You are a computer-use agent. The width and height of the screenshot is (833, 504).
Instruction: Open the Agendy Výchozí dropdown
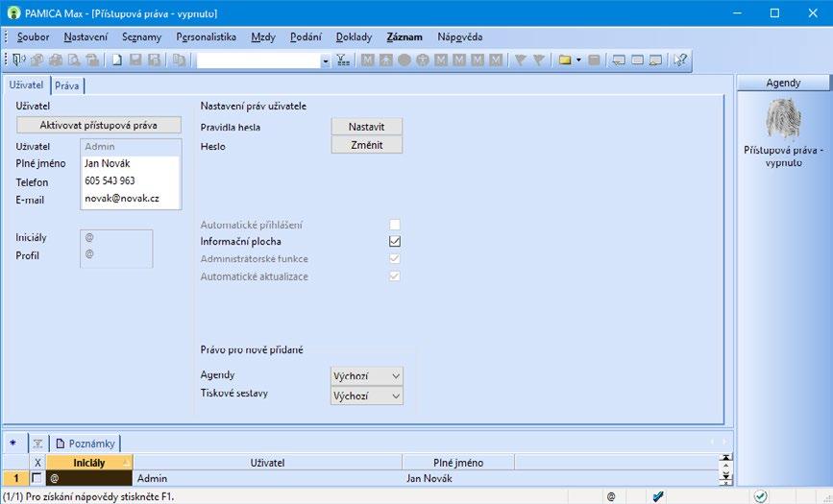(x=367, y=376)
